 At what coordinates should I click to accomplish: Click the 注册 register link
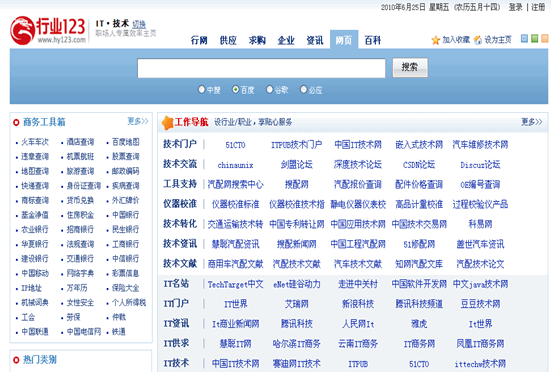pyautogui.click(x=538, y=7)
